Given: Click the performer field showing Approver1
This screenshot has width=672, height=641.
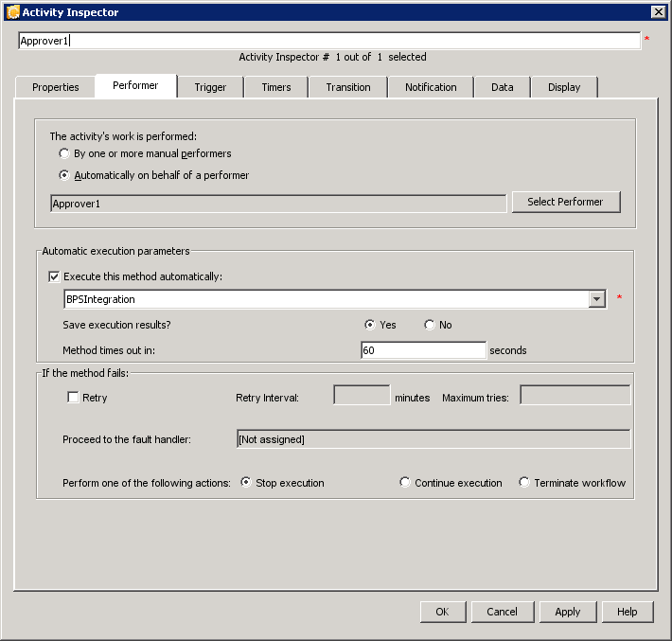Looking at the screenshot, I should (278, 204).
